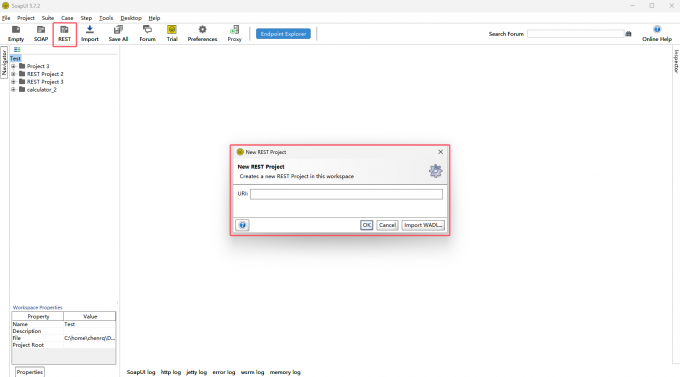
Task: Click the Value column header
Action: (x=90, y=317)
